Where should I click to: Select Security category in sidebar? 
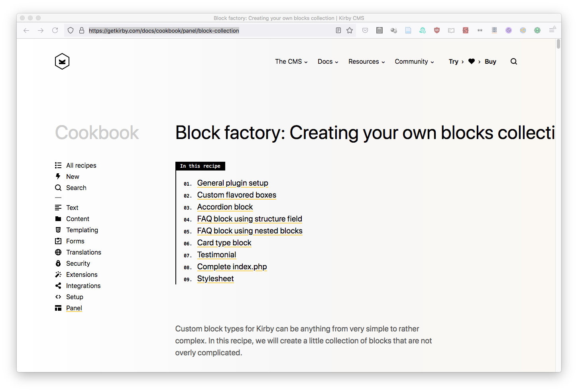click(x=73, y=263)
